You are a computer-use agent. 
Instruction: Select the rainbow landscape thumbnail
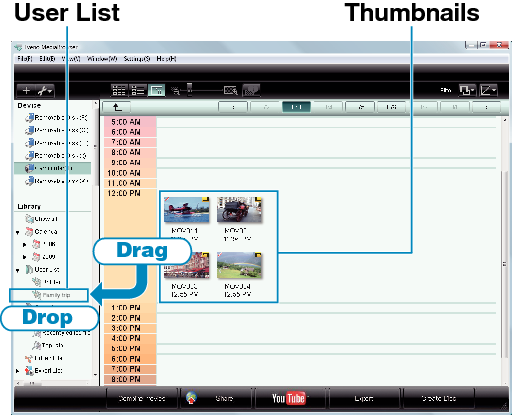tap(239, 265)
